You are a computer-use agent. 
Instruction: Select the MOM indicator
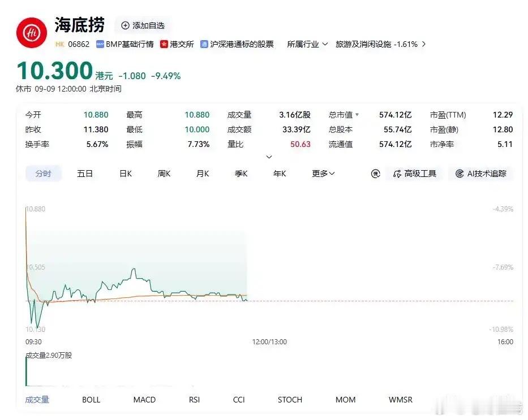345,400
